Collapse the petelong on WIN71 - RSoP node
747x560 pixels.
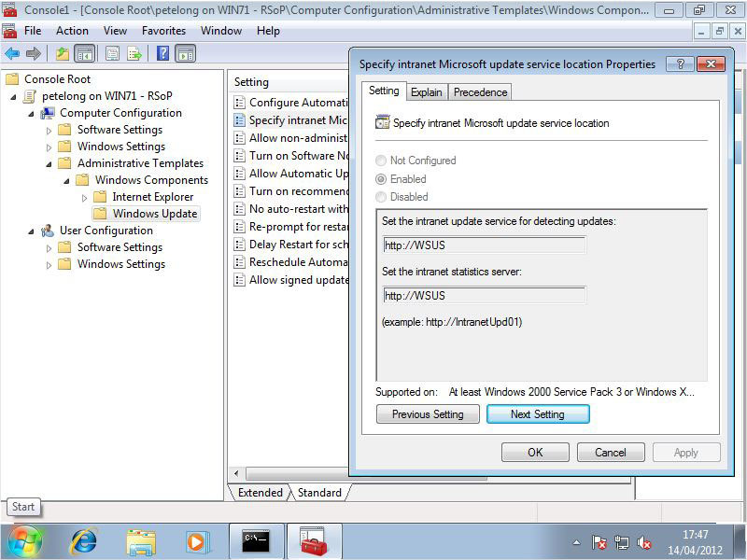point(13,97)
